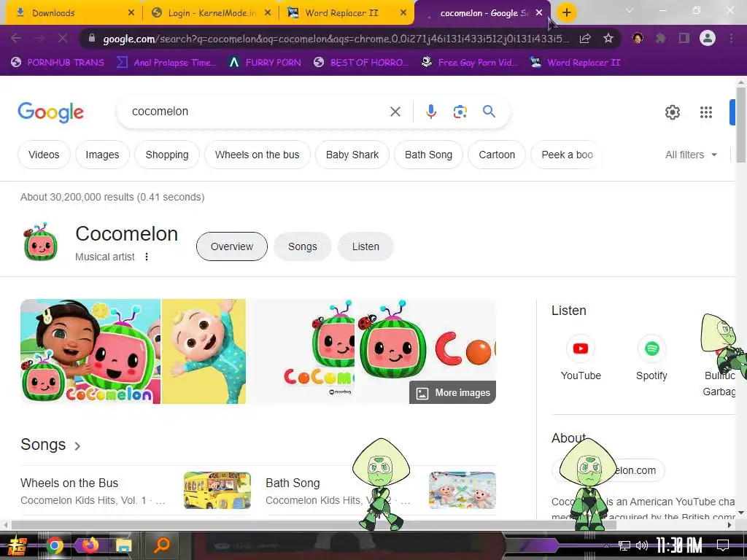The height and width of the screenshot is (560, 747).
Task: Click the address bar URL
Action: [336, 39]
